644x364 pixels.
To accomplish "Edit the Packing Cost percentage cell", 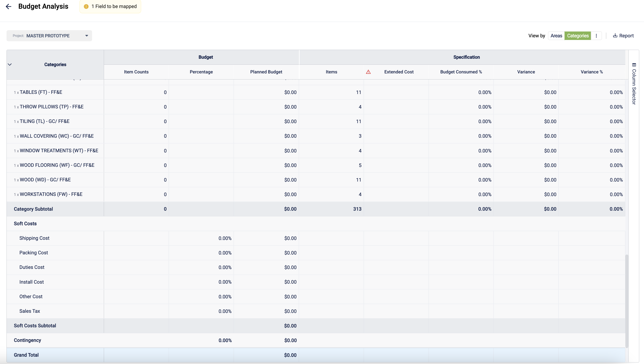I will click(201, 253).
